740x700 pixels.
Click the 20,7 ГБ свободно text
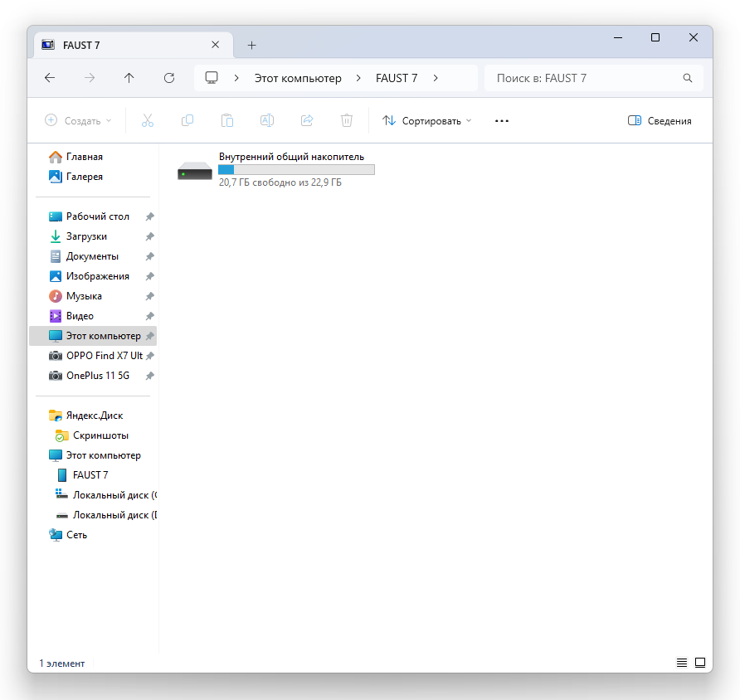coord(280,182)
